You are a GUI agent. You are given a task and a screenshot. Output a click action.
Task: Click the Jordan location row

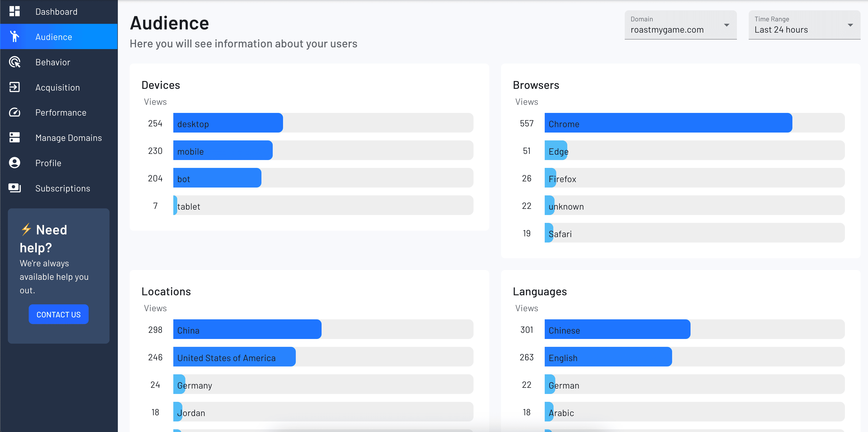(x=323, y=412)
